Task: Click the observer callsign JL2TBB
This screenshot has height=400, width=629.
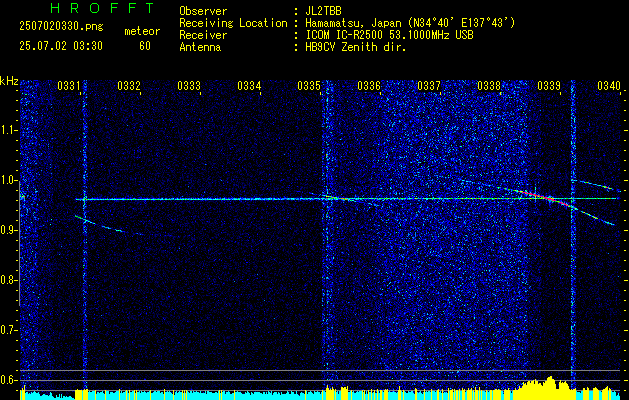Action: click(323, 11)
